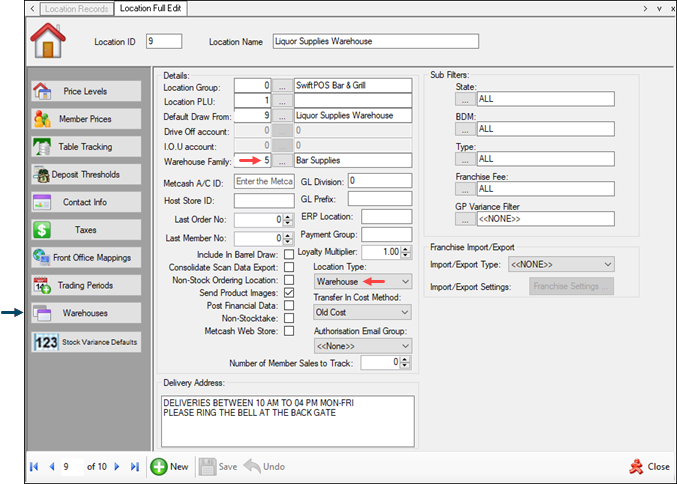
Task: Go to the last location record
Action: click(x=135, y=467)
